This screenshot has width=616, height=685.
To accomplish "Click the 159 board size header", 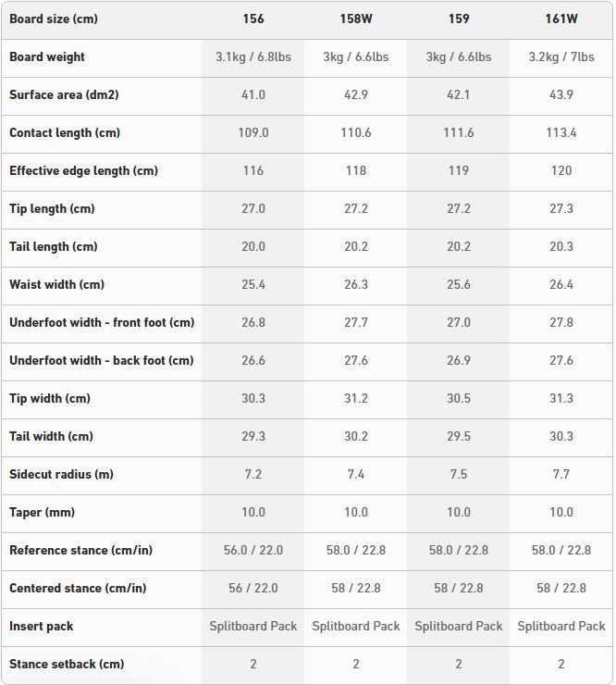I will pos(459,19).
